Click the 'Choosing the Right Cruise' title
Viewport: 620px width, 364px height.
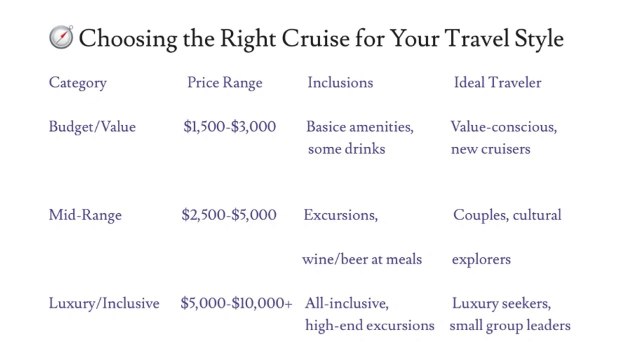tap(321, 38)
